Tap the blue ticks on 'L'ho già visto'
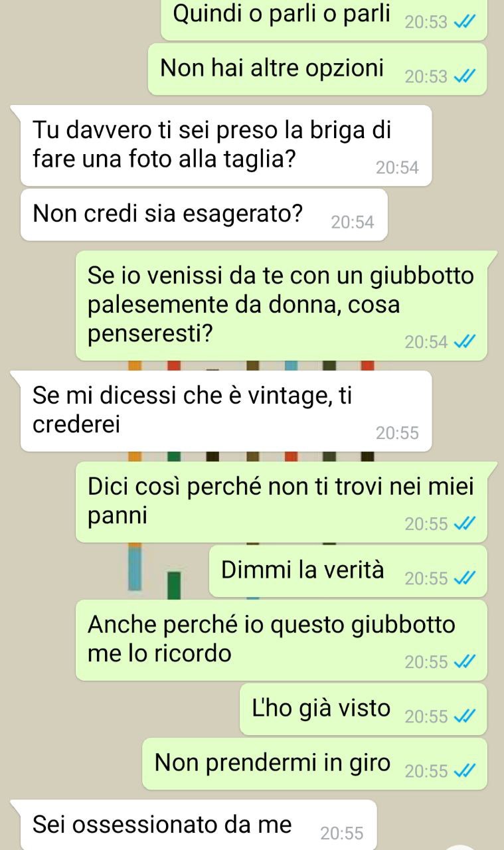This screenshot has height=850, width=504. pos(465,716)
